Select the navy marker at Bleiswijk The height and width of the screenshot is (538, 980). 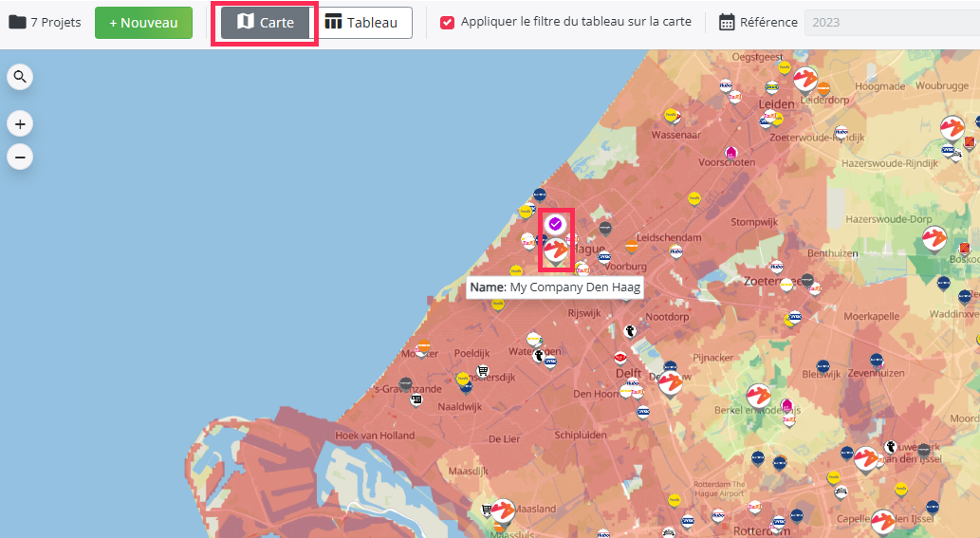pos(823,366)
